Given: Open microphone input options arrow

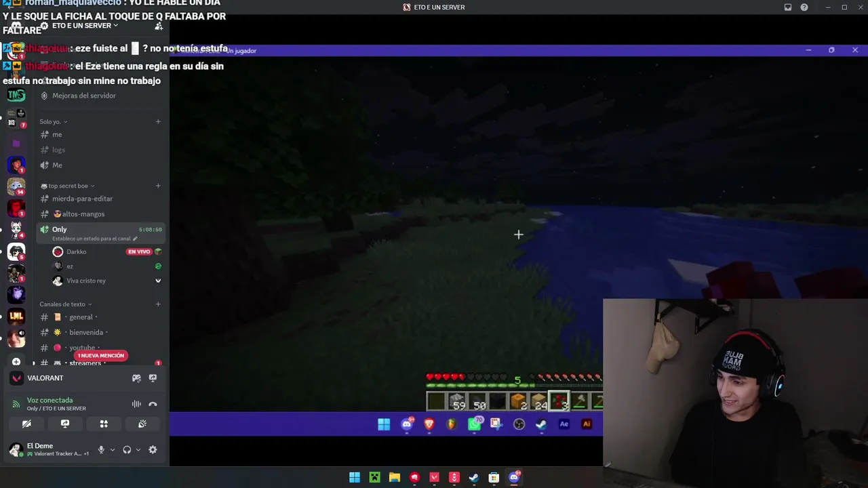Looking at the screenshot, I should point(113,449).
